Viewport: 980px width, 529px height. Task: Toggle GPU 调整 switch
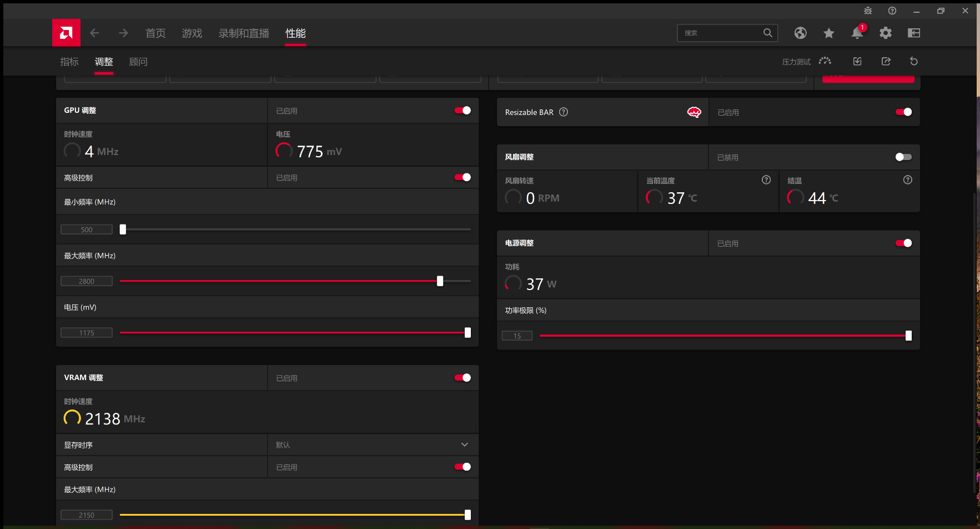463,111
